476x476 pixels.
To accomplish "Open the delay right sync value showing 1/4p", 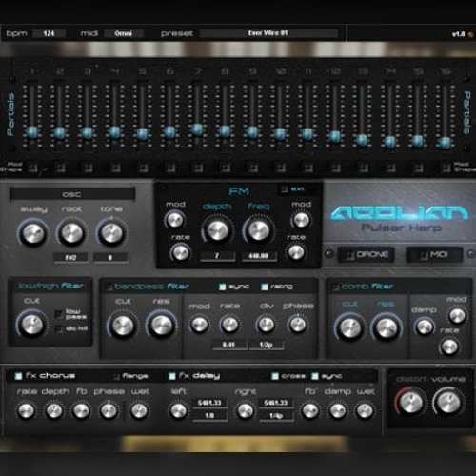I will pos(276,415).
